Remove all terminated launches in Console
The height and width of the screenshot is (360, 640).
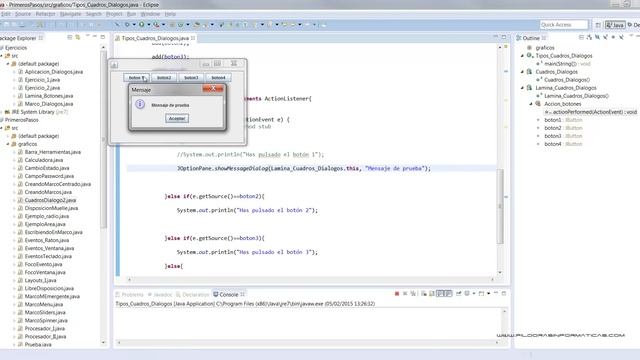pos(413,293)
